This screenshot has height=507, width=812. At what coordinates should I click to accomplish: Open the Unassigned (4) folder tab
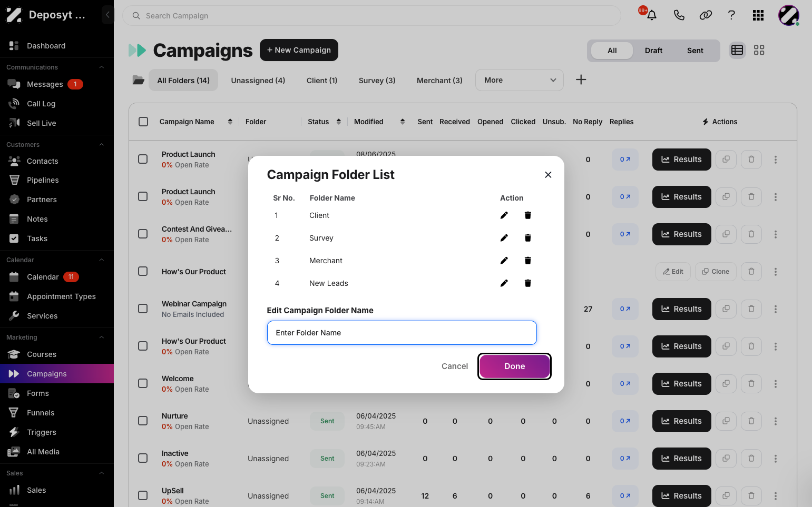(x=258, y=81)
